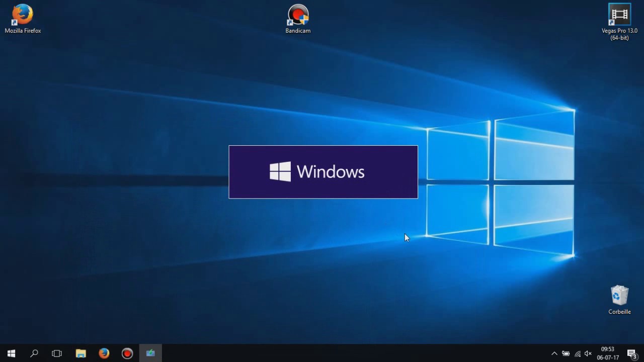
Task: Open the Wi-Fi network tray icon
Action: pyautogui.click(x=577, y=353)
